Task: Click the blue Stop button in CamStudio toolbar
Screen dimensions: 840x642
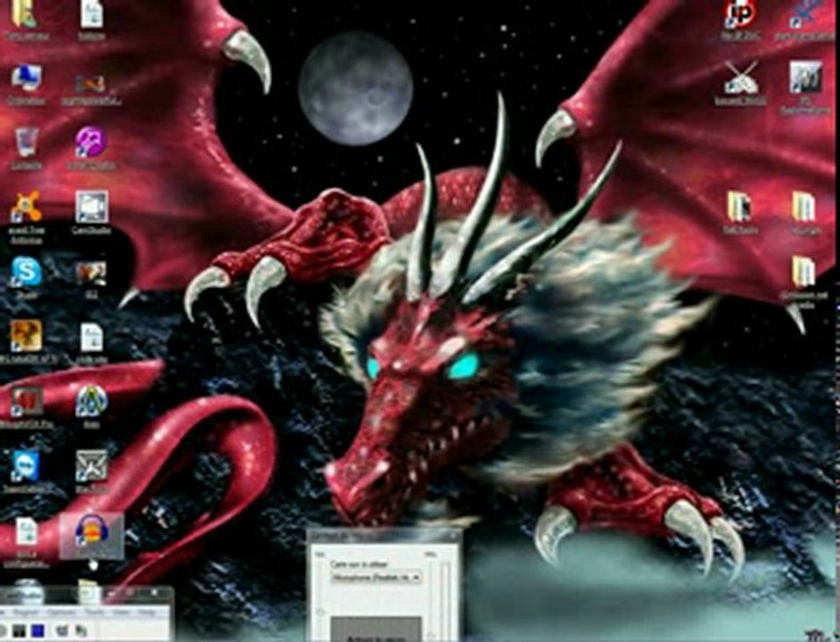Action: (37, 630)
